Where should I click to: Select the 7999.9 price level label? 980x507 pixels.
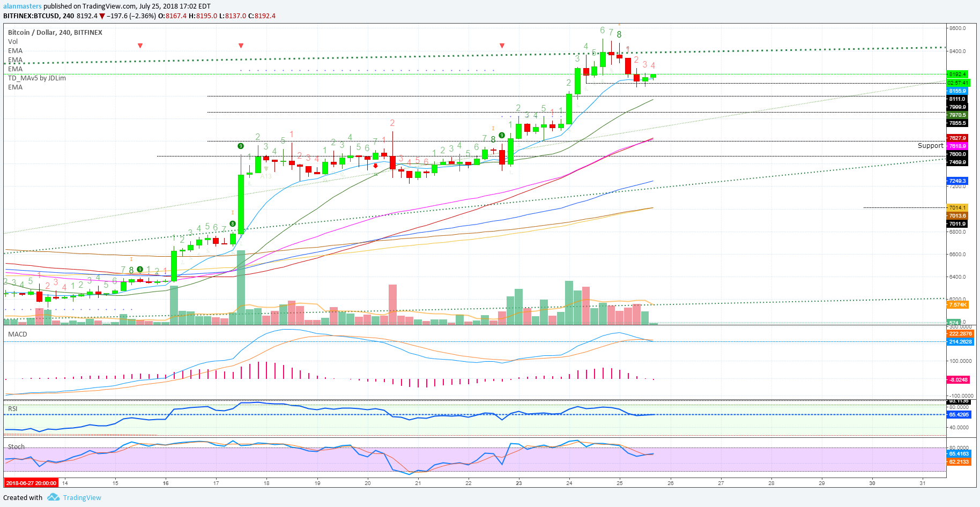pyautogui.click(x=957, y=107)
